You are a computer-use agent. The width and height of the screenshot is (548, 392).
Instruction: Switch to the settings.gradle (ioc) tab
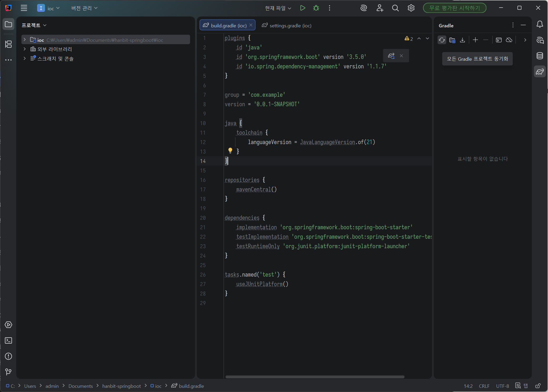[x=287, y=26]
